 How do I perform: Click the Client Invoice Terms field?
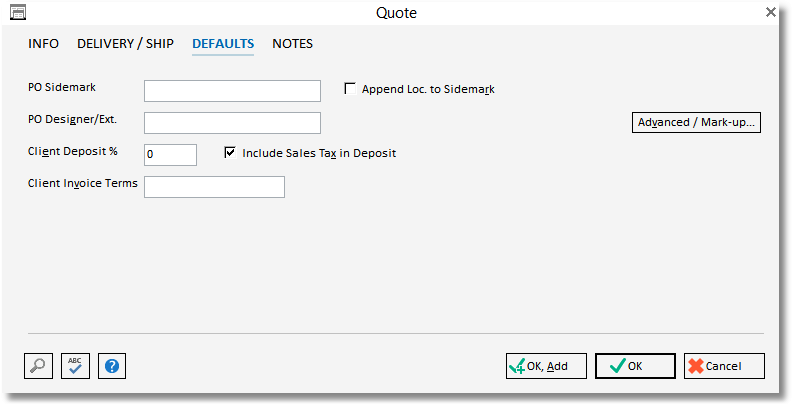pos(214,187)
